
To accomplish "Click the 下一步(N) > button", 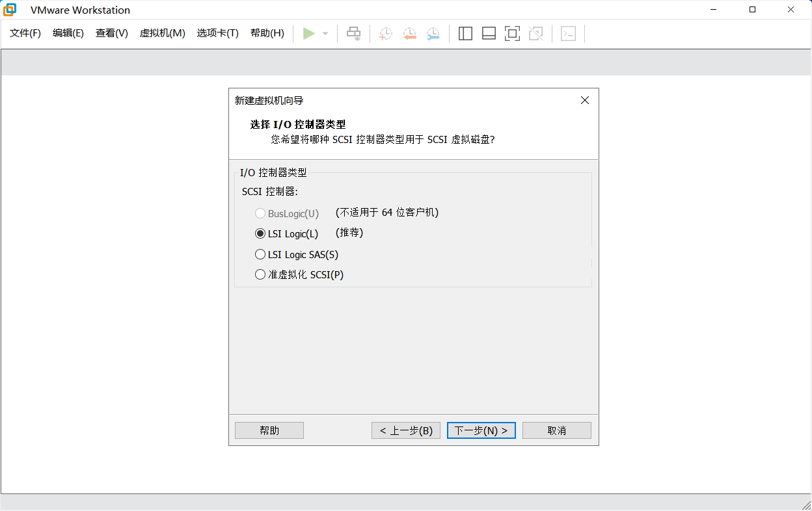I will 481,430.
